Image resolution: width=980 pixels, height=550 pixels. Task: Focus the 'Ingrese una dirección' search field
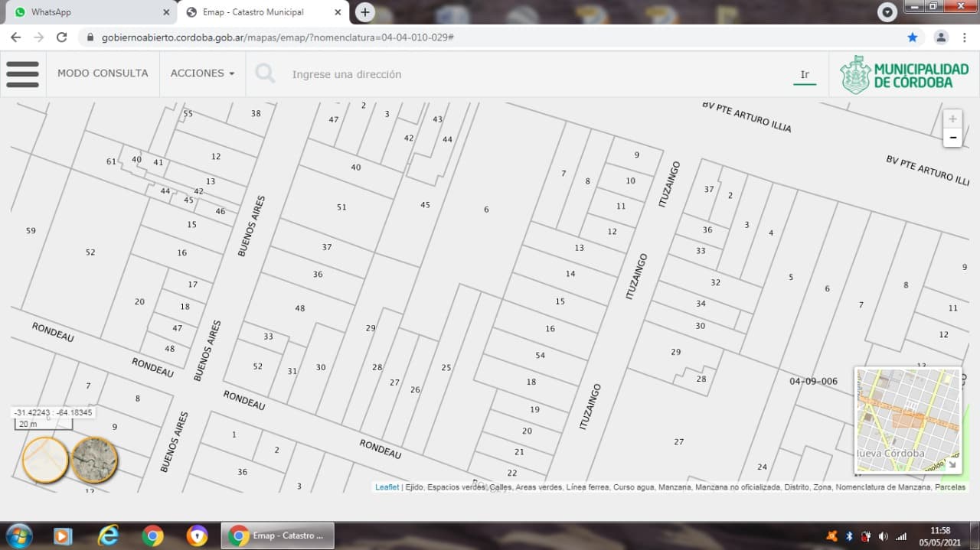pos(536,74)
